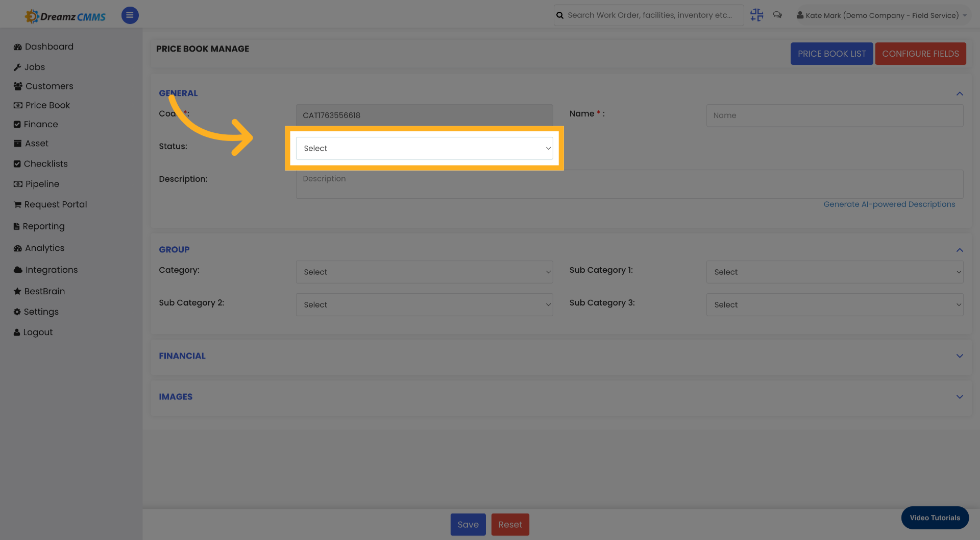980x540 pixels.
Task: Collapse the GENERAL section chevron
Action: [x=960, y=93]
